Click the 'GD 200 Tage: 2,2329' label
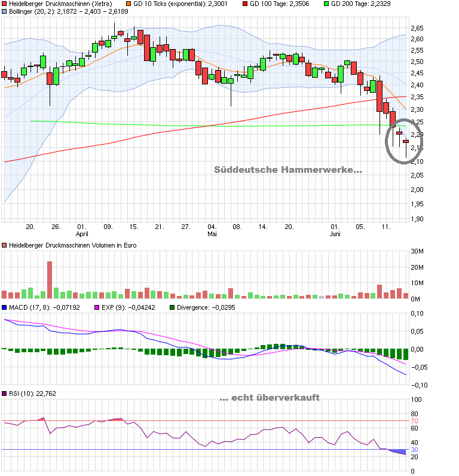This screenshot has height=476, width=459. [x=361, y=4]
